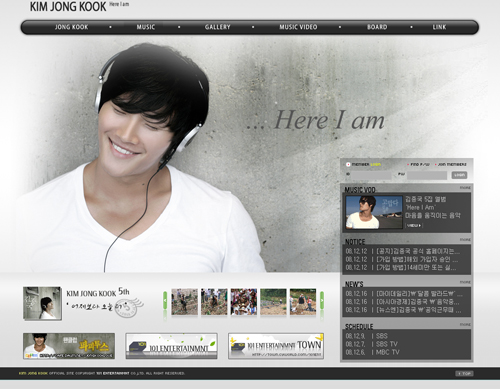The image size is (500, 389).
Task: Click More in the NOTICE section
Action: [x=465, y=240]
